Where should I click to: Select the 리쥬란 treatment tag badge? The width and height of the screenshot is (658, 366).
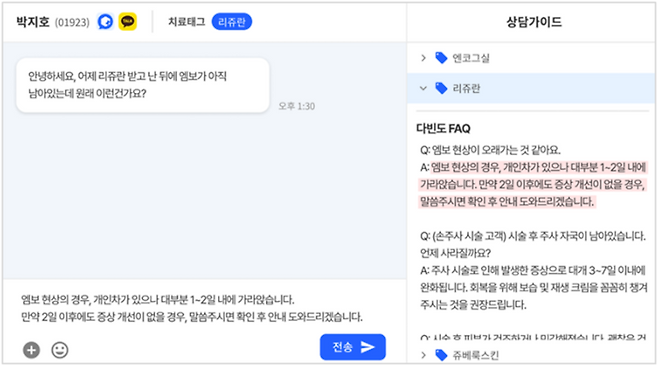(232, 22)
